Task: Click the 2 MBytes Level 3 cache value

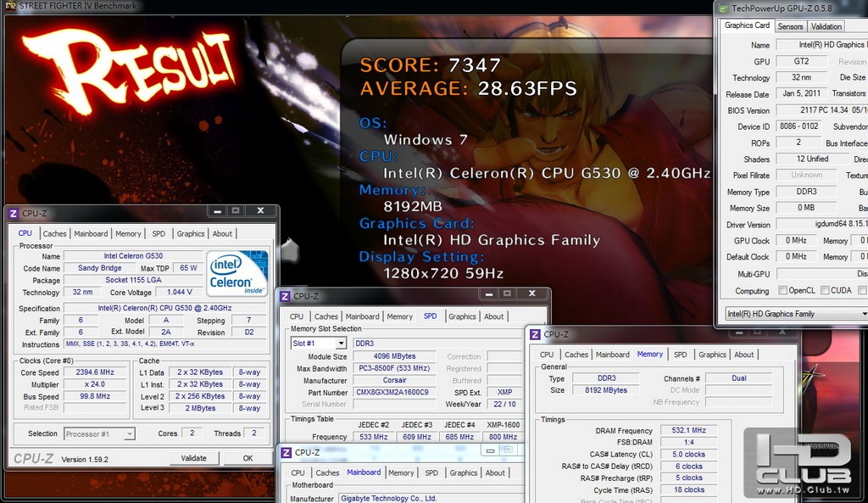Action: (200, 408)
